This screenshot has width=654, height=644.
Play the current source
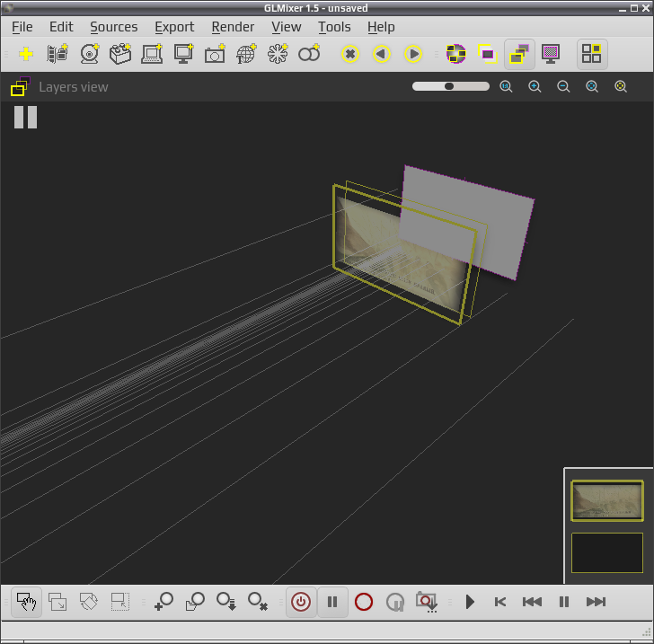click(470, 602)
